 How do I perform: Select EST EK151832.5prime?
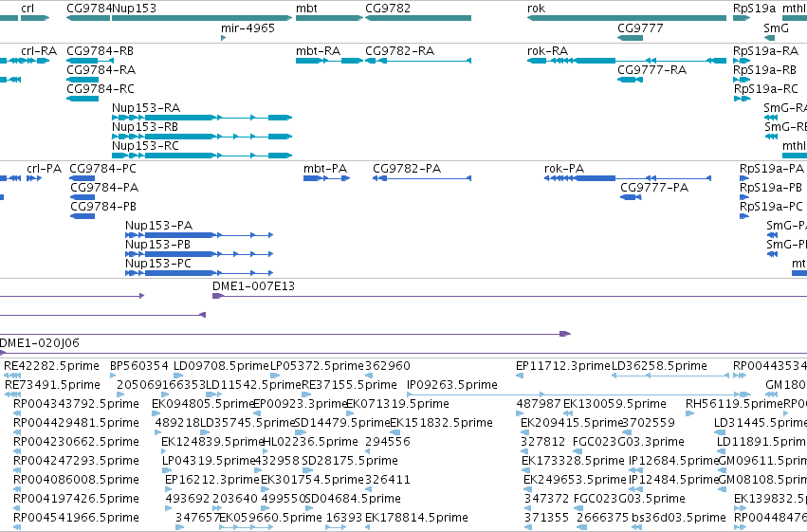395,432
